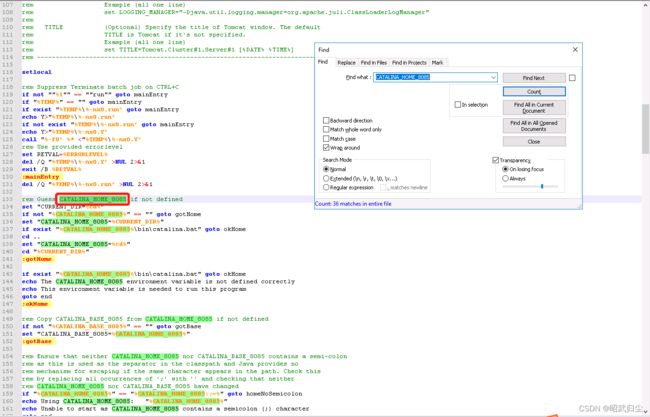Close the Find dialog with the X
Screen dimensions: 650x417
[575, 49]
